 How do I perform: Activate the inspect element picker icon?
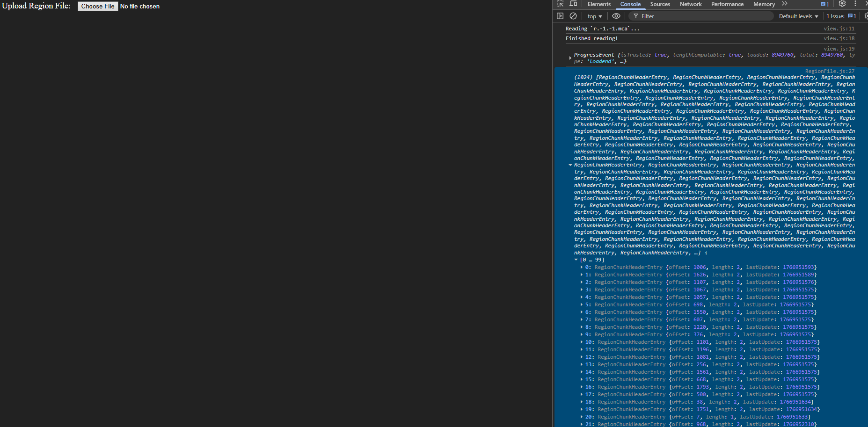point(560,4)
